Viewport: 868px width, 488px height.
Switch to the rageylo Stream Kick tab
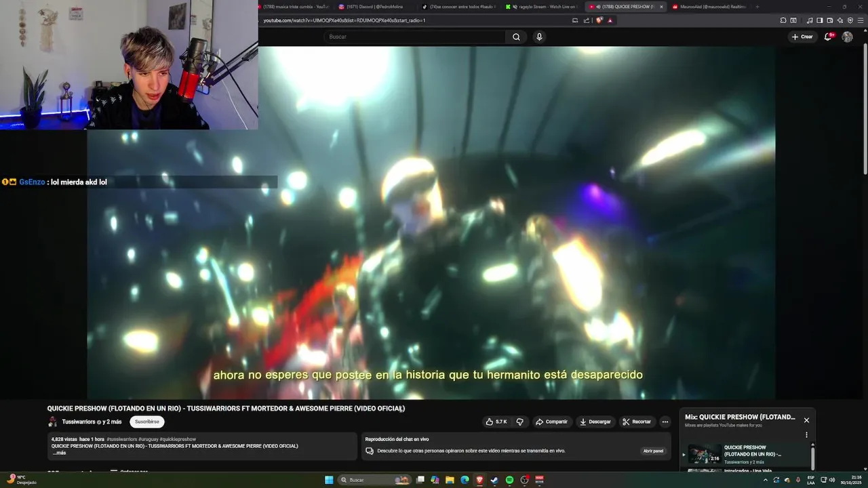(x=541, y=7)
